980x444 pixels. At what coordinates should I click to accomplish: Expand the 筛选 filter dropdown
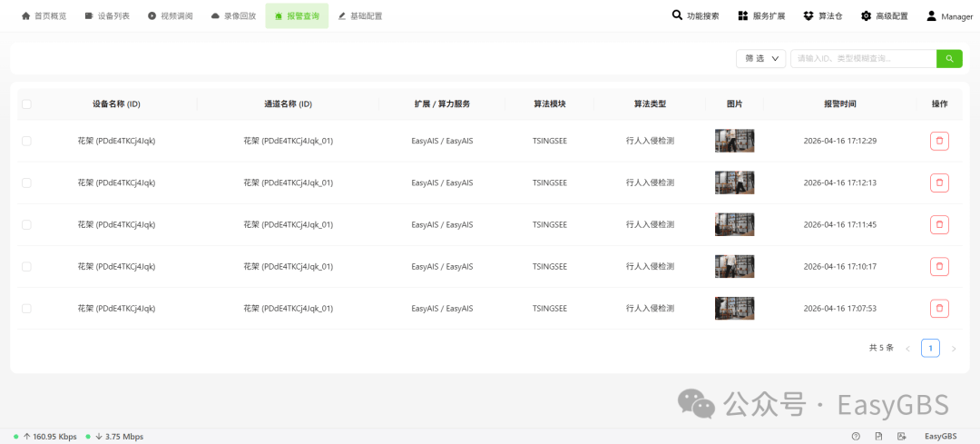(x=760, y=59)
